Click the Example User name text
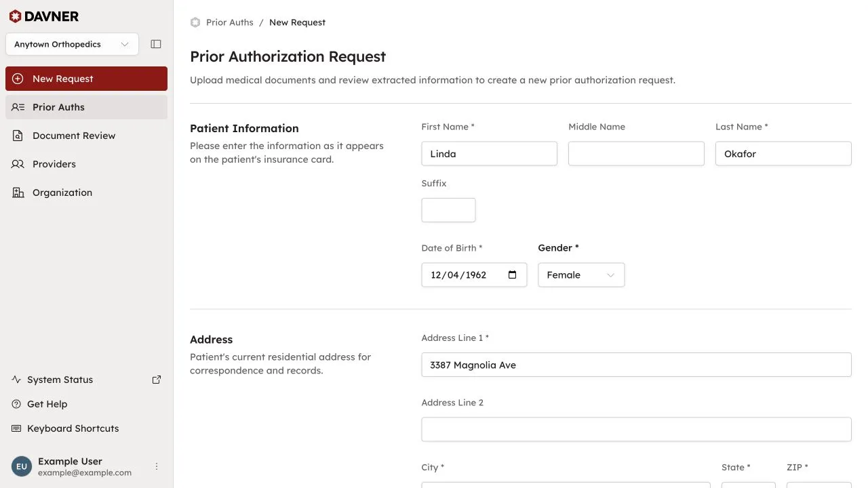Image resolution: width=868 pixels, height=488 pixels. (x=70, y=461)
